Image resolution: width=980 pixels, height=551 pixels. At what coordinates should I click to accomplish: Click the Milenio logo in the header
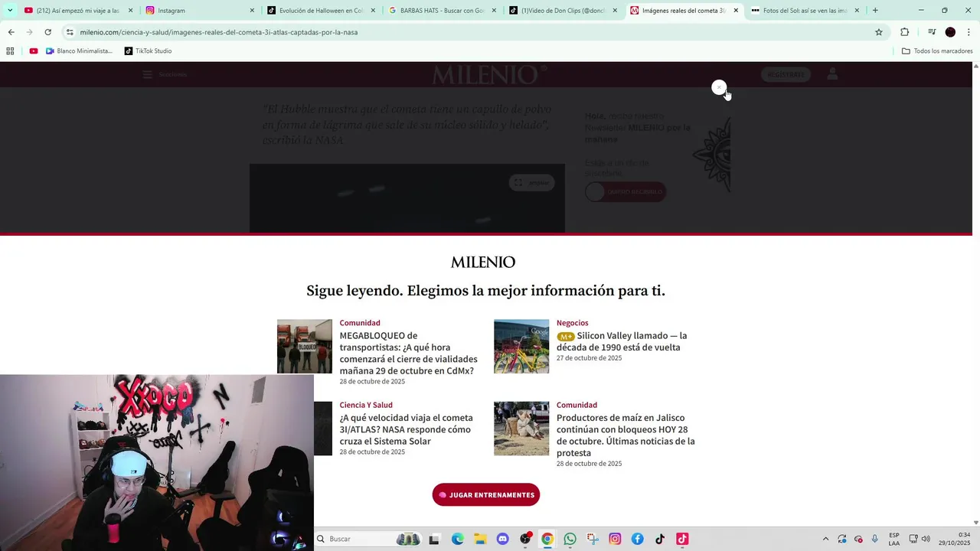(x=490, y=74)
